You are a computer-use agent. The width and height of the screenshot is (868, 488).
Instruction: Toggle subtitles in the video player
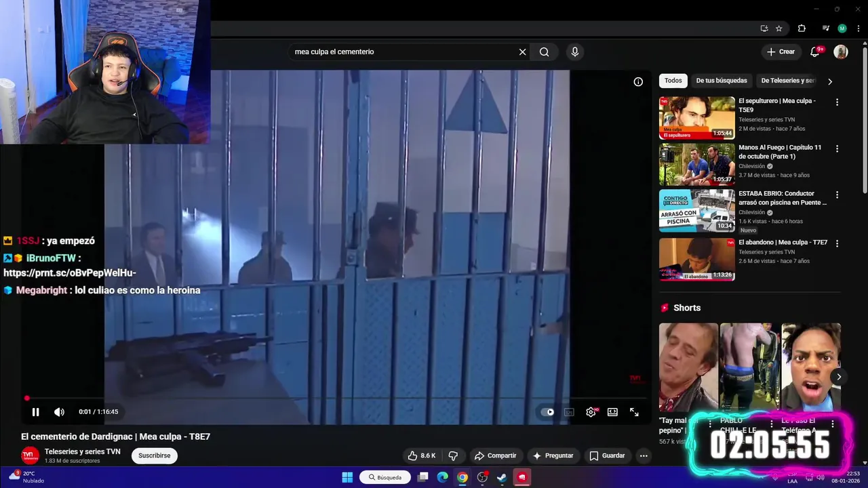pos(570,412)
